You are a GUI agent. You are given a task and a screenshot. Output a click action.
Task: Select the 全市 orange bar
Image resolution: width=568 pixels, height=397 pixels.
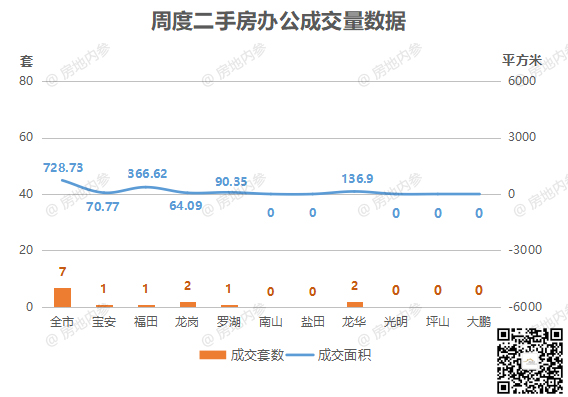point(62,297)
